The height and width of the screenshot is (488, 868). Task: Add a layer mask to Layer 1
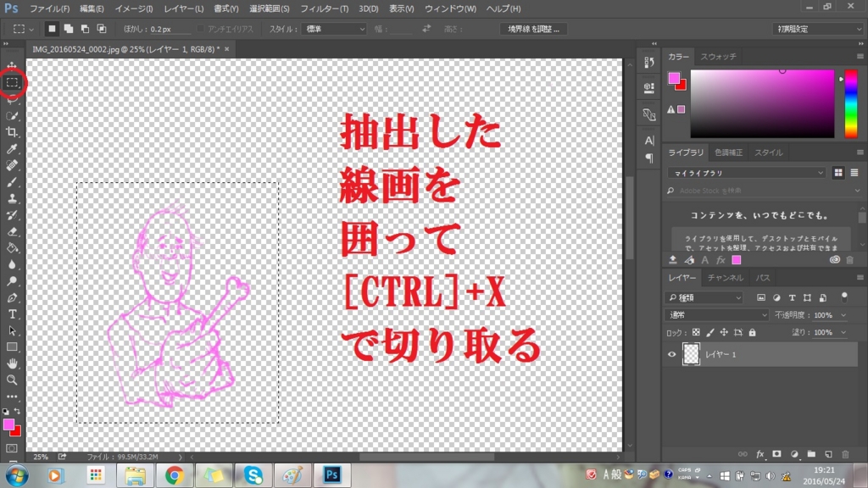[776, 454]
